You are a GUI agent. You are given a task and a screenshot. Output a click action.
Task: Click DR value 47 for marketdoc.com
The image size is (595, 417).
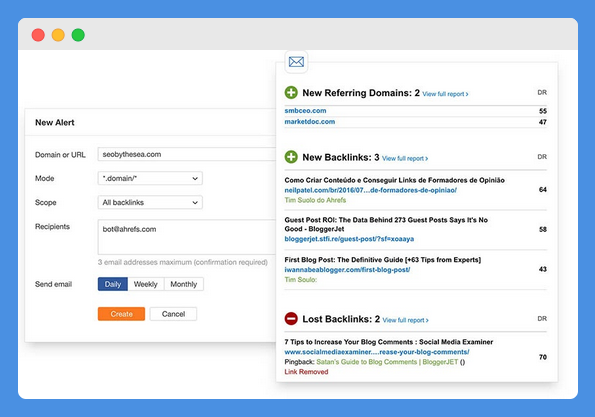[543, 122]
